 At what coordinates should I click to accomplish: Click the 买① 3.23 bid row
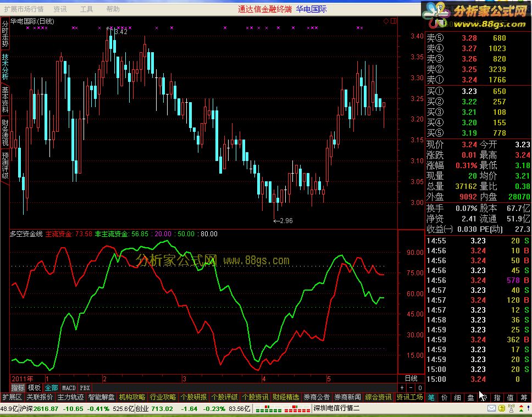click(x=478, y=91)
